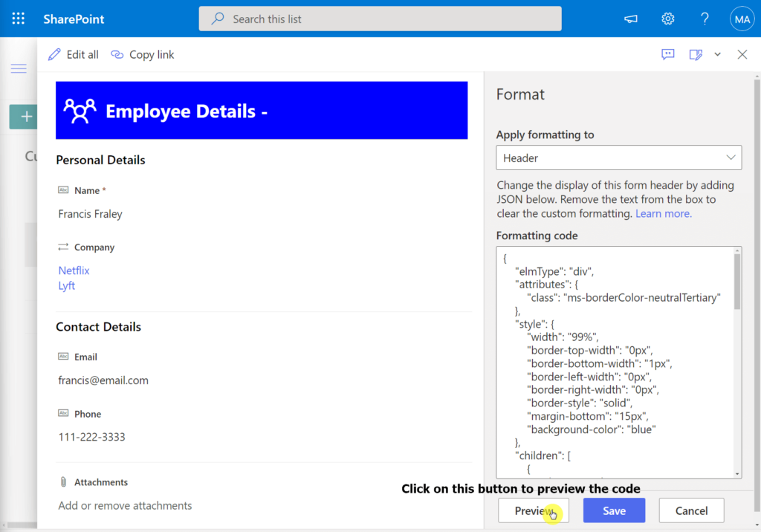Click the Preview button
761x532 pixels.
[534, 510]
